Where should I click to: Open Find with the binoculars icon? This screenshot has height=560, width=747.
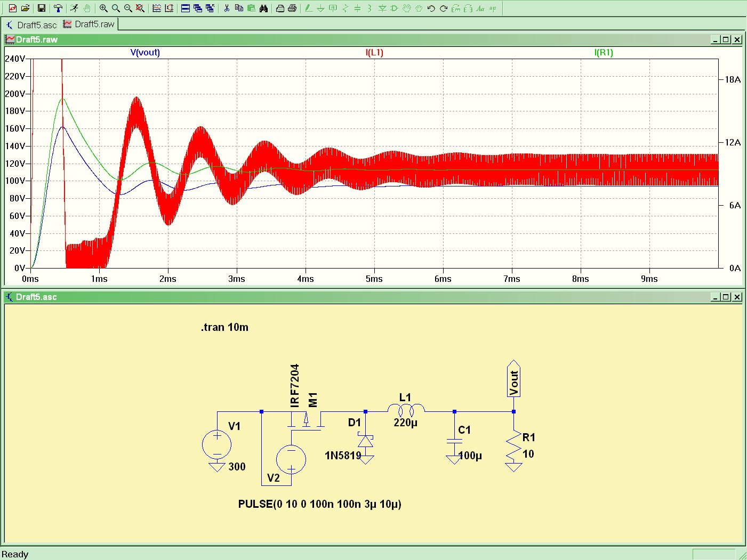263,9
